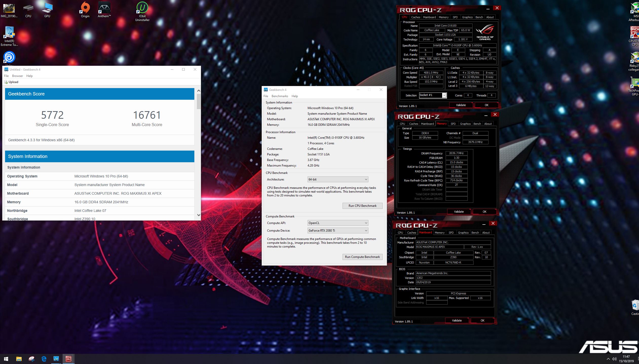The height and width of the screenshot is (364, 639).
Task: Launch Origin from the desktop
Action: tap(85, 10)
